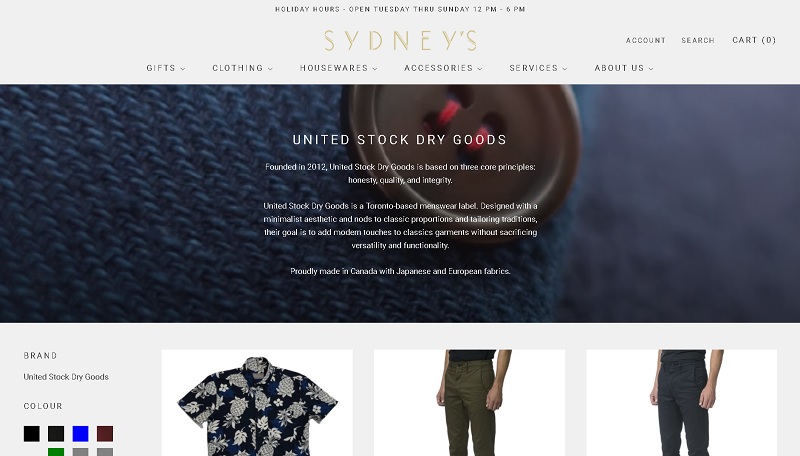Open the pineapple print shirt product
The height and width of the screenshot is (456, 800).
(257, 403)
